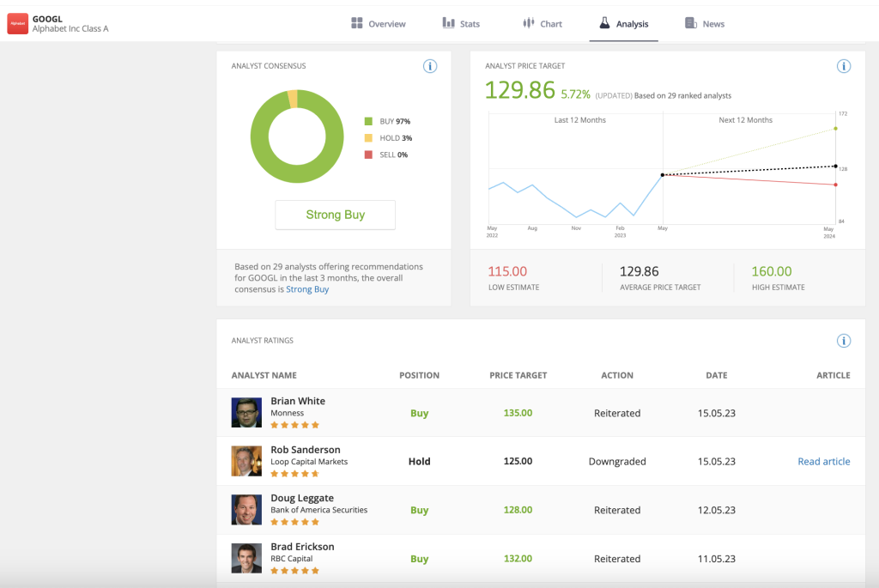The height and width of the screenshot is (588, 879).
Task: Select analyst name Rob Sanderson
Action: click(x=306, y=450)
